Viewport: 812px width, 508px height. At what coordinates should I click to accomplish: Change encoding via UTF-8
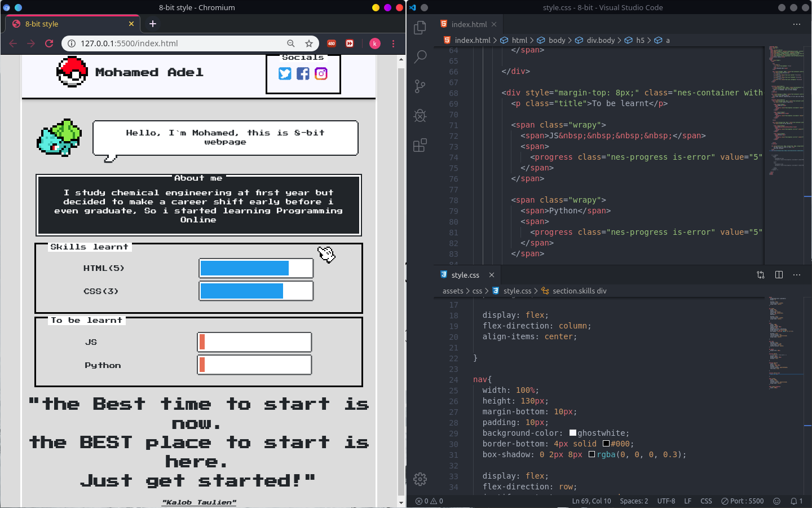click(x=666, y=501)
